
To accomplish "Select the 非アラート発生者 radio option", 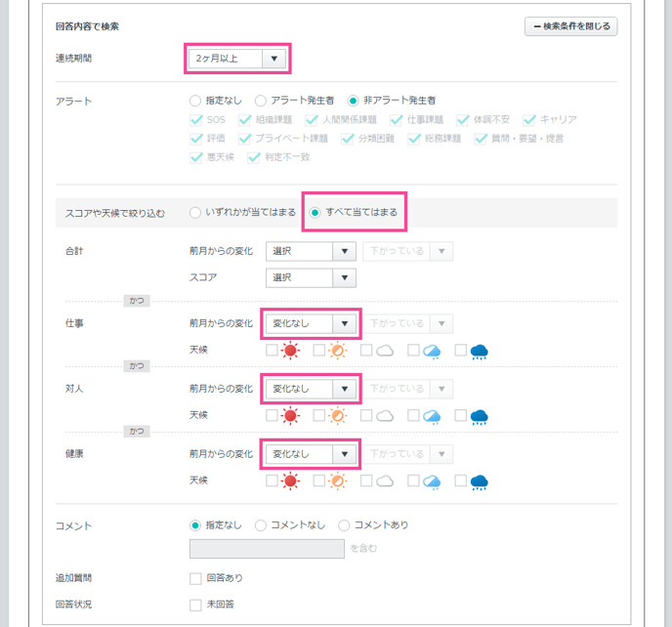I will (354, 101).
